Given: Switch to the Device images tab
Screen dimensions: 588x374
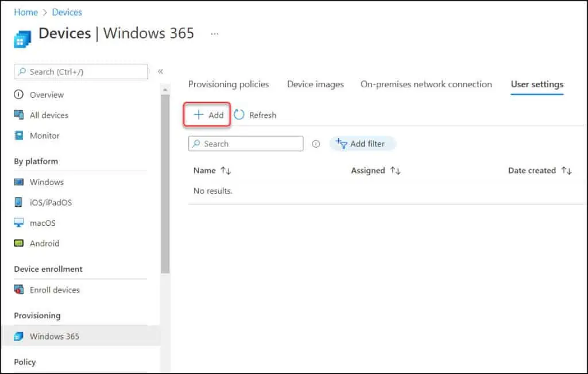Looking at the screenshot, I should [315, 84].
